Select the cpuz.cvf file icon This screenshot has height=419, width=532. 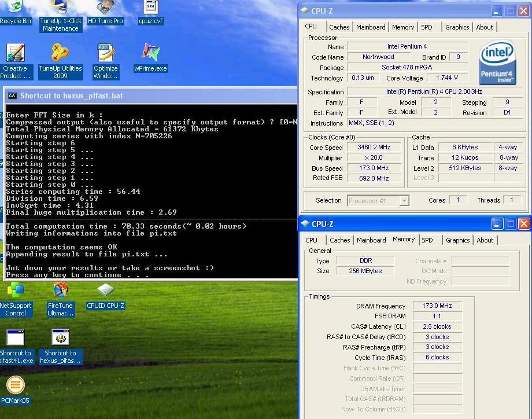151,12
